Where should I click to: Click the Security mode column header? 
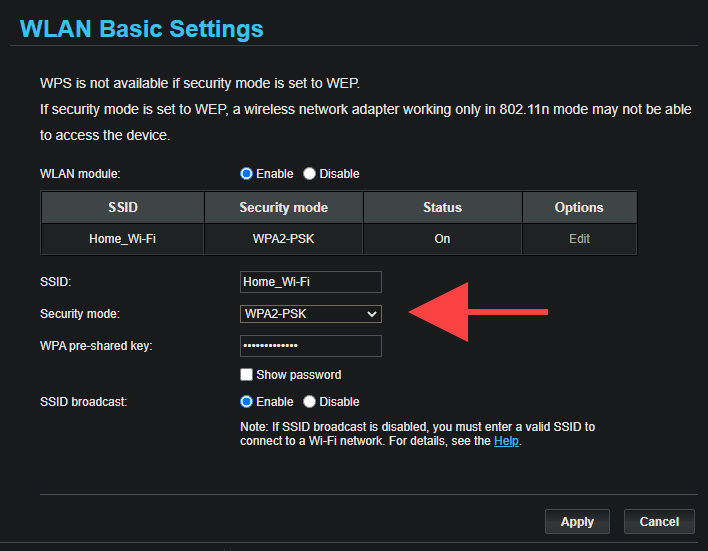284,207
